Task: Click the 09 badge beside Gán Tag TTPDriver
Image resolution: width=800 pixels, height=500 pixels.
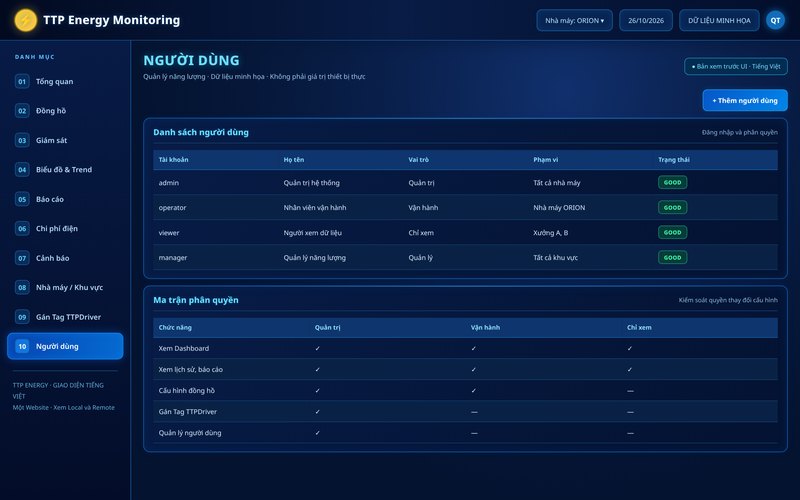Action: [x=22, y=317]
